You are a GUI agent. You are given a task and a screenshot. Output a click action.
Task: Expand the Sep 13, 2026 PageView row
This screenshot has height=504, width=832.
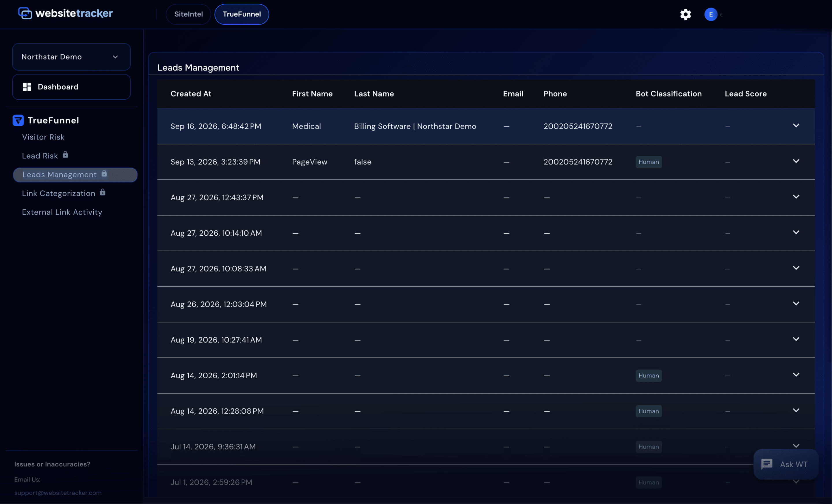(x=796, y=161)
